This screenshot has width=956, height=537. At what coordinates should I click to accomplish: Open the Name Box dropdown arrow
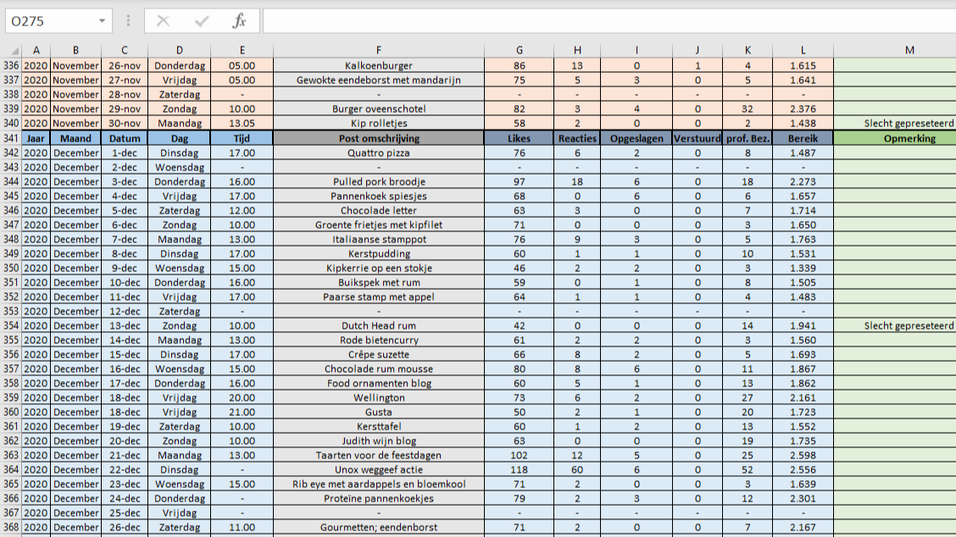(102, 21)
